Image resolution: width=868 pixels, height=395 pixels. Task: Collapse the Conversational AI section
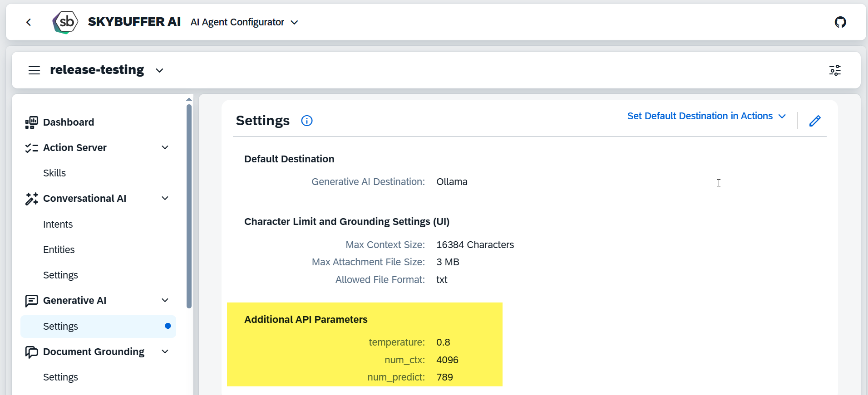pyautogui.click(x=165, y=199)
